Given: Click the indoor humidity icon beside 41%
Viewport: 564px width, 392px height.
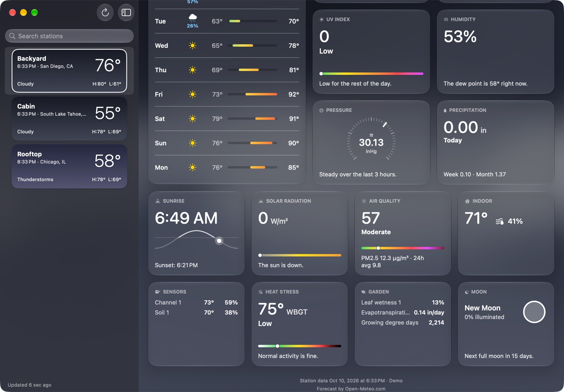Looking at the screenshot, I should click(499, 221).
